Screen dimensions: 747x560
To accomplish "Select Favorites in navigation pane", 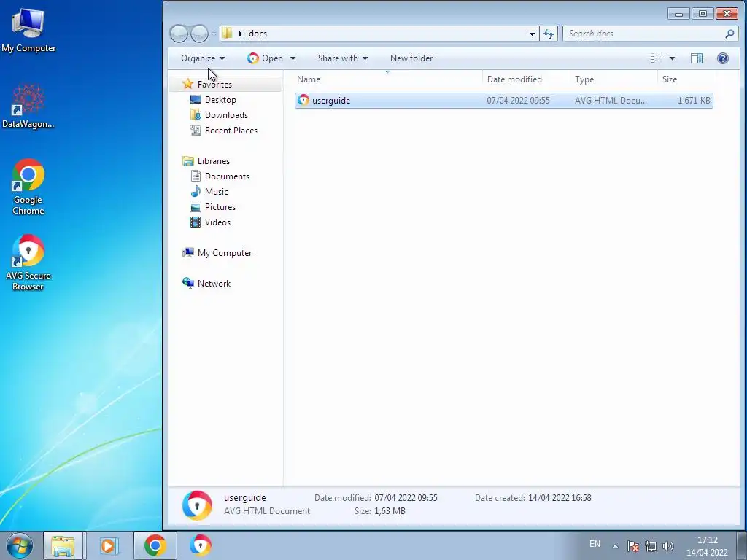I will click(214, 85).
